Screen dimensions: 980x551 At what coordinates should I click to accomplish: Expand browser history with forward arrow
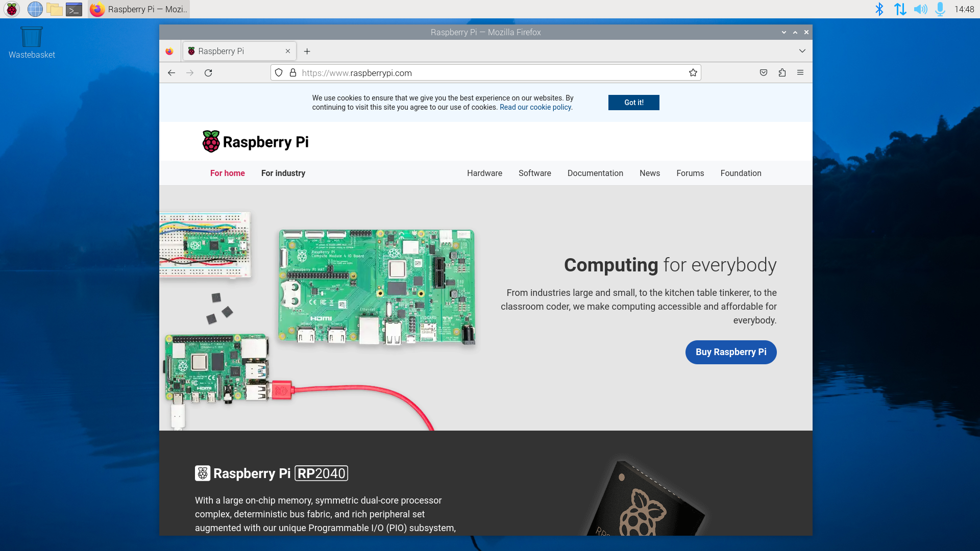(x=190, y=72)
